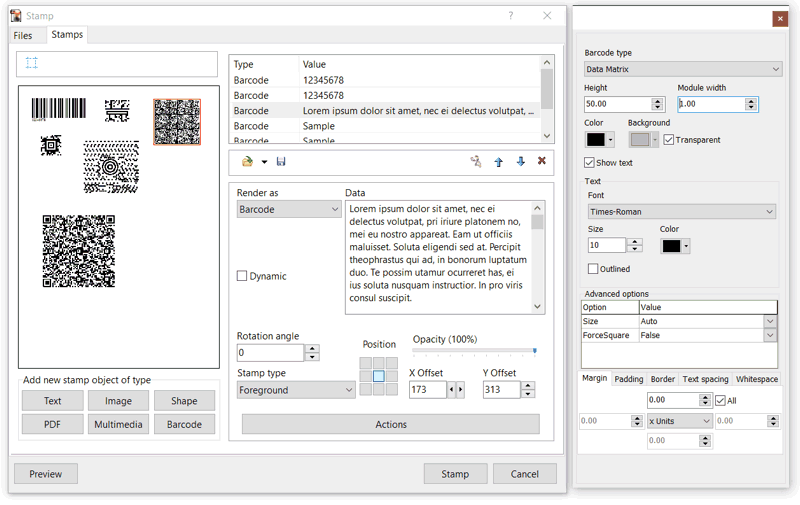Click the Preview button
Screen dimensions: 800x505
coord(46,474)
